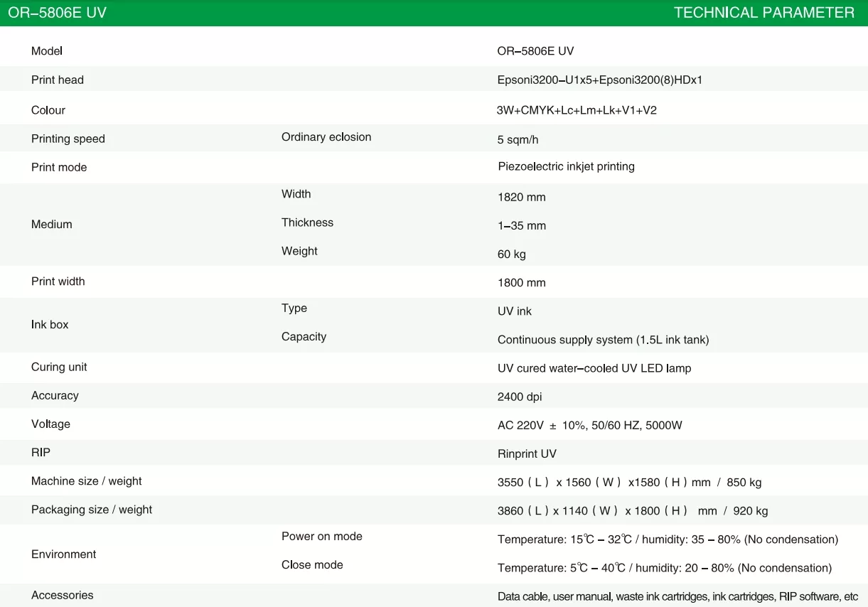Image resolution: width=868 pixels, height=607 pixels.
Task: Click the Epsoni3200 print head value
Action: pyautogui.click(x=599, y=80)
